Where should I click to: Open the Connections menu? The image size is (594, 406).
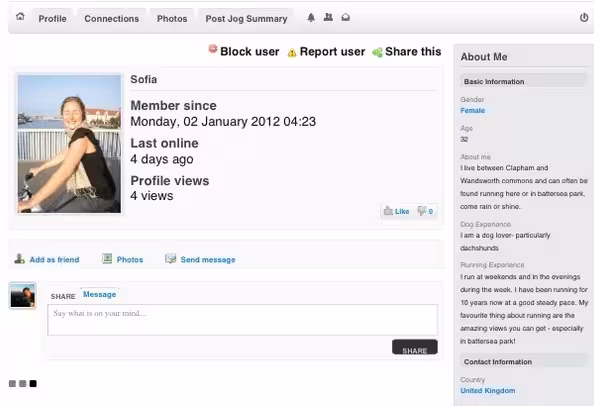click(112, 19)
